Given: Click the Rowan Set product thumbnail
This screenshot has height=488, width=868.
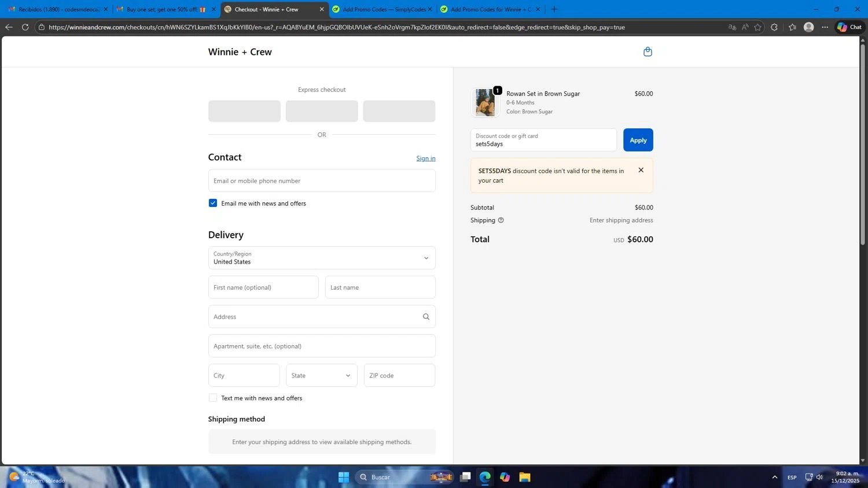Looking at the screenshot, I should coord(485,102).
